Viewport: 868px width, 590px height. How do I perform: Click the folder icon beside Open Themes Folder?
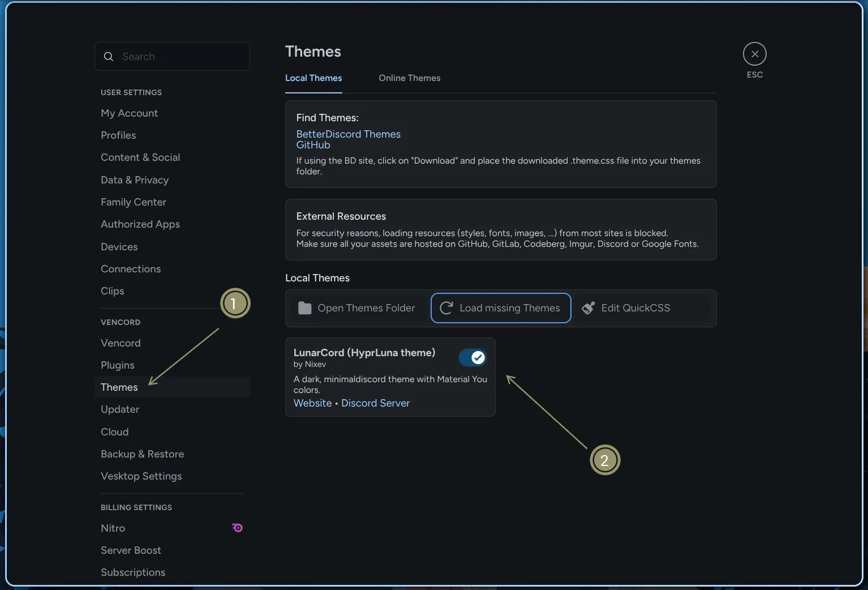click(x=305, y=308)
